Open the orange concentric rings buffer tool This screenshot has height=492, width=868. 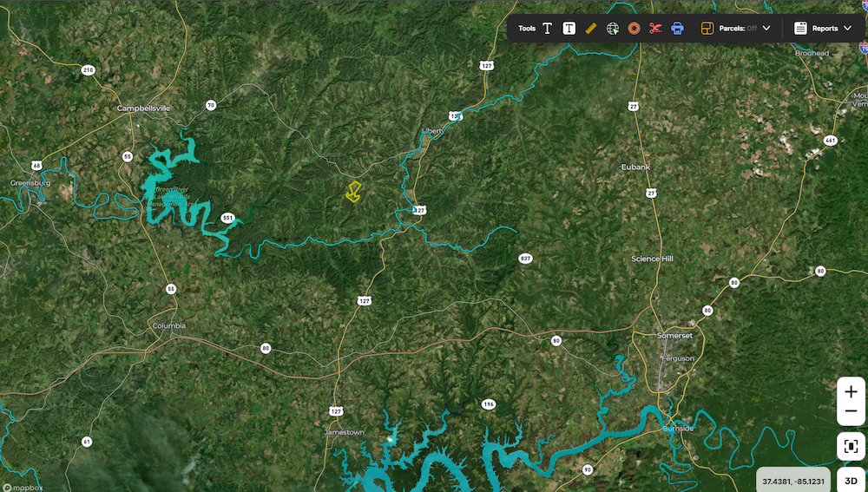634,29
